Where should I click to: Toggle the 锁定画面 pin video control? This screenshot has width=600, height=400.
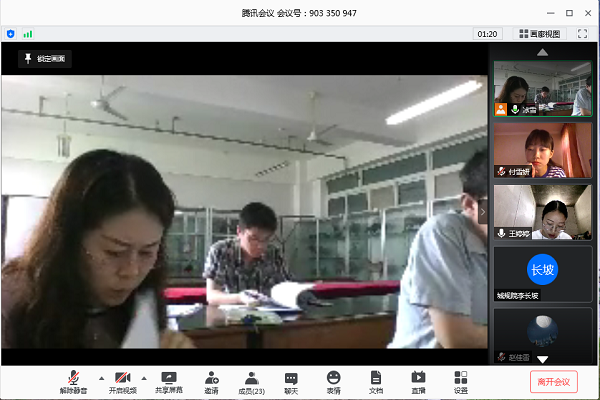[45, 59]
